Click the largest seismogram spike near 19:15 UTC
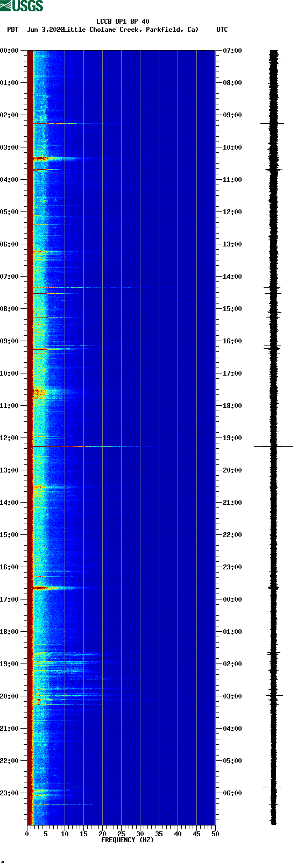The image size is (297, 868). (x=274, y=446)
